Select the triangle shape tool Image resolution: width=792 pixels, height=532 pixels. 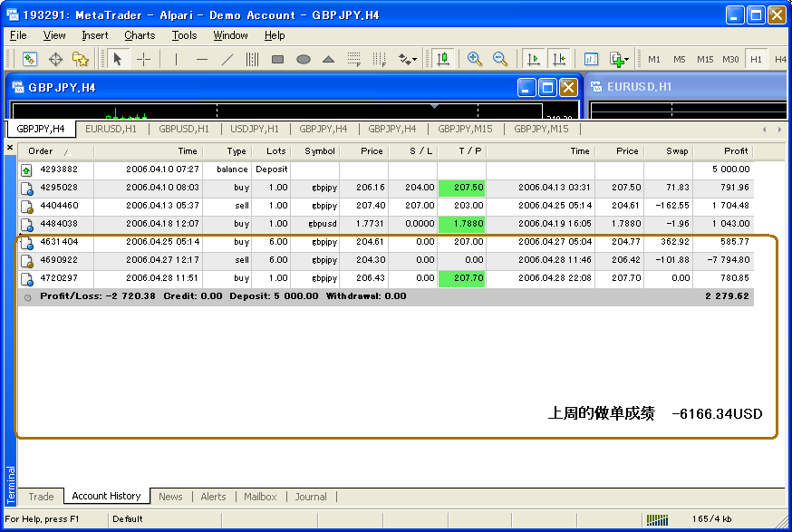coord(328,59)
